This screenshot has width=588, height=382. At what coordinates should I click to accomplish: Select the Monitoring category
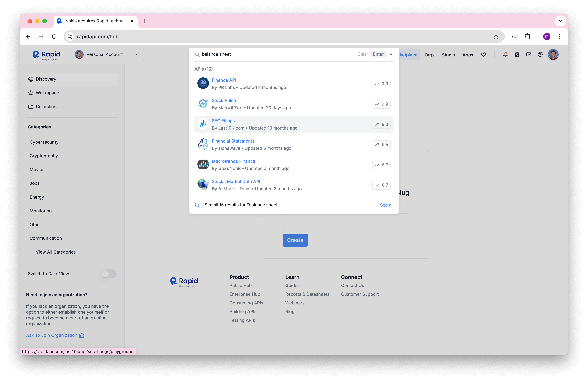click(41, 211)
